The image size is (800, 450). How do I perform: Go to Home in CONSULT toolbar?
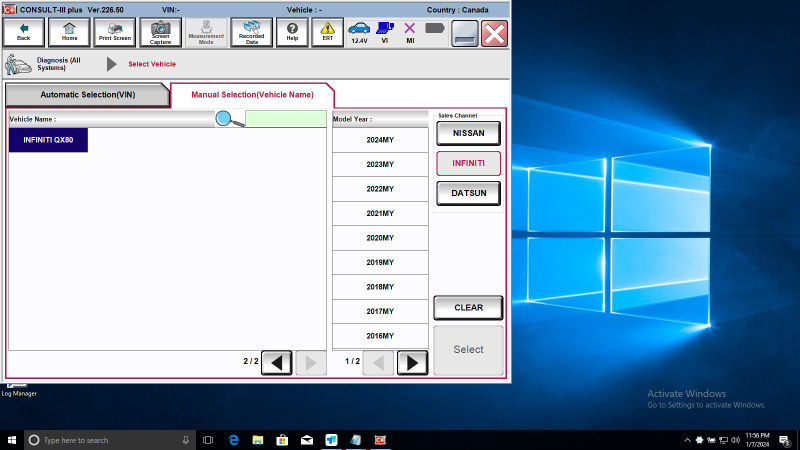coord(69,33)
